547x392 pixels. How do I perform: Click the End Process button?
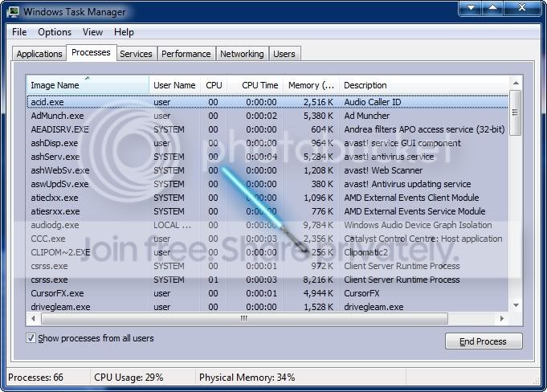[x=484, y=341]
